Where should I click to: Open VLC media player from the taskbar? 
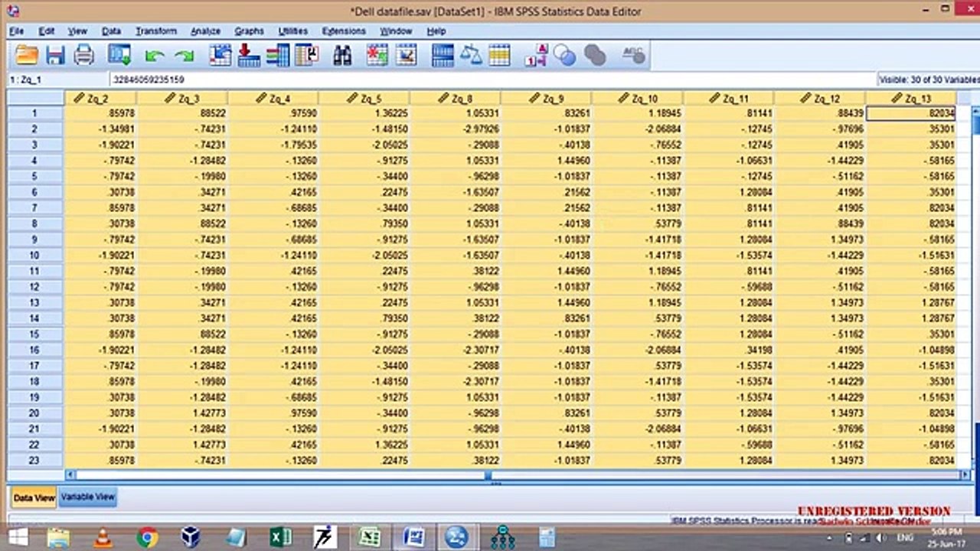(x=103, y=537)
